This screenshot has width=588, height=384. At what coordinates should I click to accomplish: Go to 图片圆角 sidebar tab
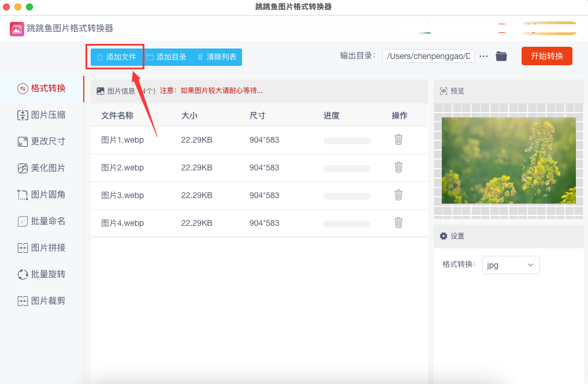pyautogui.click(x=42, y=195)
